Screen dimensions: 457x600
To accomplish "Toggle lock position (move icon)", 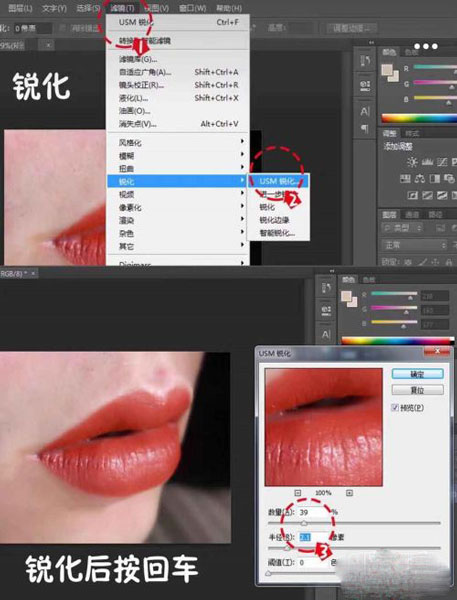I will 435,262.
